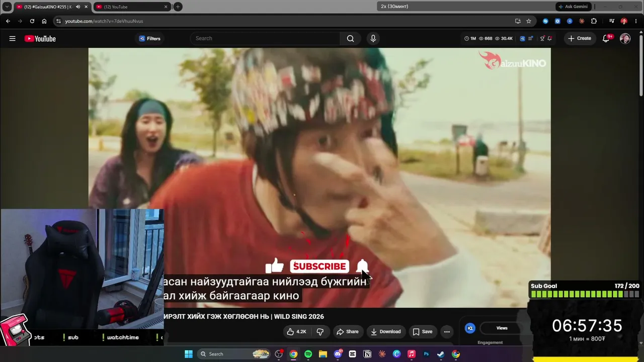Open File Explorer from the taskbar
Viewport: 644px width, 362px height.
[323, 354]
